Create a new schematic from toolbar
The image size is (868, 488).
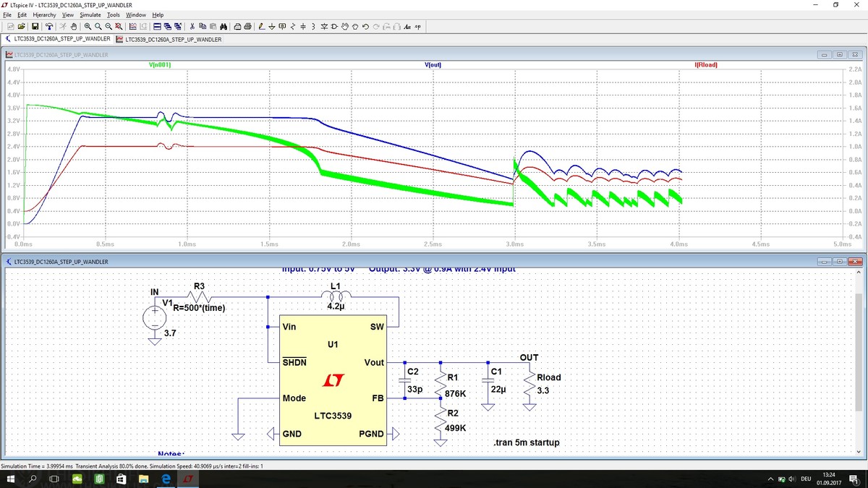[11, 27]
